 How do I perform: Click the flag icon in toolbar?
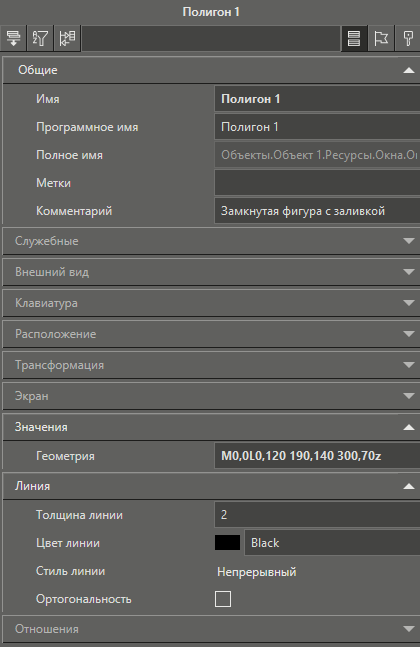381,38
